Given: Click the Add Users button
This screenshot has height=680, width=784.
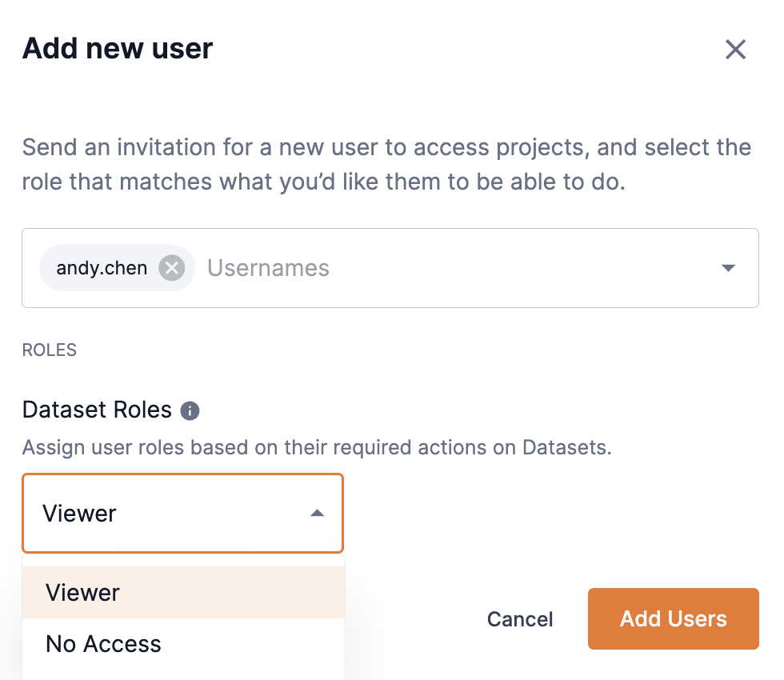Looking at the screenshot, I should coord(673,618).
